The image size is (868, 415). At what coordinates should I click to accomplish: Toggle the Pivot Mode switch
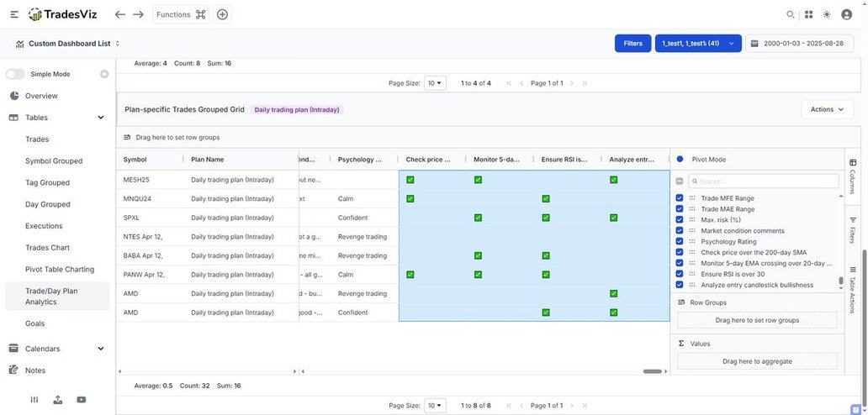(x=680, y=159)
